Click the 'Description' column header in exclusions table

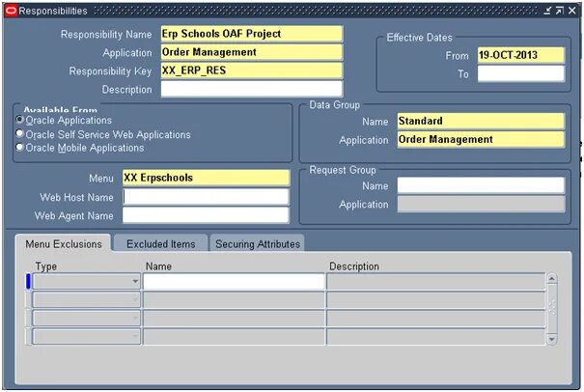click(x=354, y=266)
